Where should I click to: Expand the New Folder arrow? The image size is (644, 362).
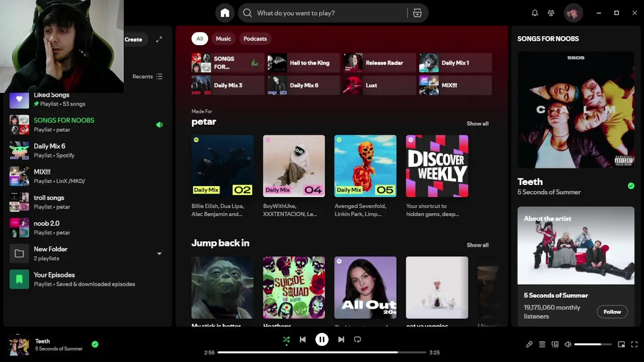(159, 254)
